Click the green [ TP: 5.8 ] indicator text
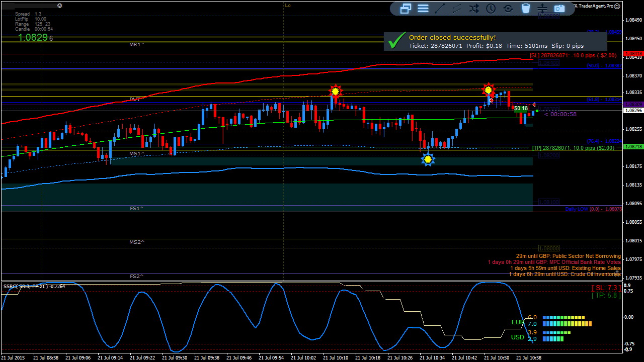Image resolution: width=644 pixels, height=362 pixels. coord(606,296)
